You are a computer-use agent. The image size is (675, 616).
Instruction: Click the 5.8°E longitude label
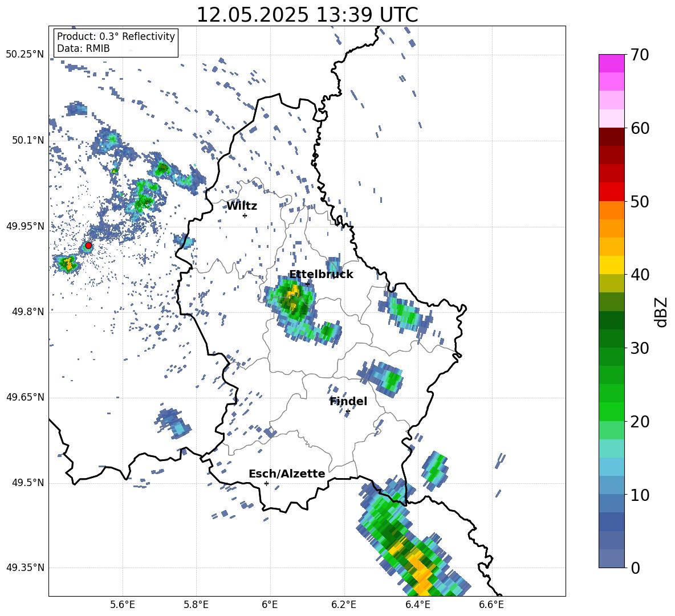click(196, 605)
